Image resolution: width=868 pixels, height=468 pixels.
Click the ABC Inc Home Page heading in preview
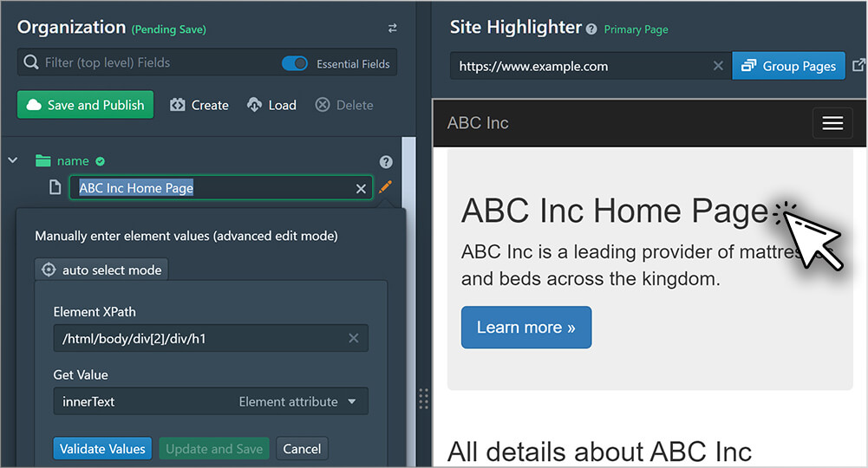point(615,211)
